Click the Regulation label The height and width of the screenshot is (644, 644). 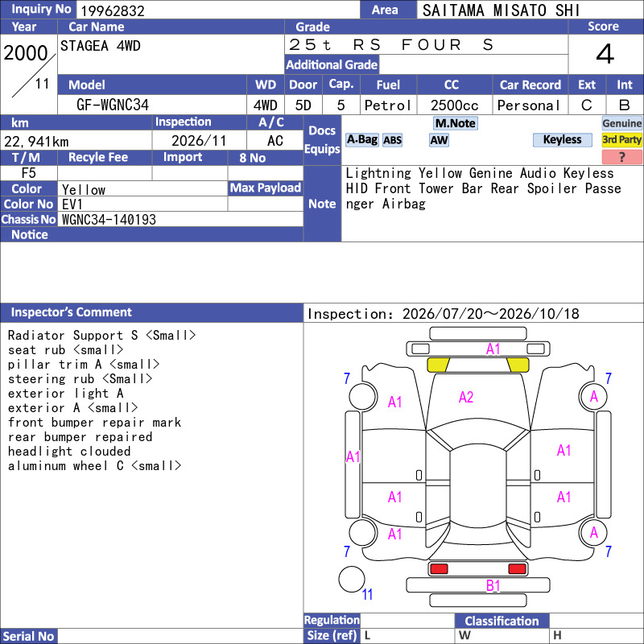tap(332, 620)
